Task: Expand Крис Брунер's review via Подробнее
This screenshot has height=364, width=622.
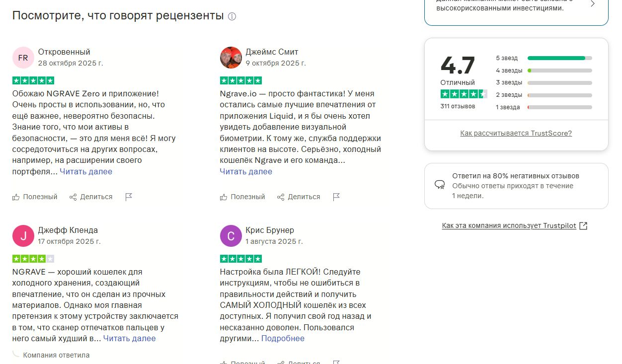Action: pyautogui.click(x=283, y=339)
